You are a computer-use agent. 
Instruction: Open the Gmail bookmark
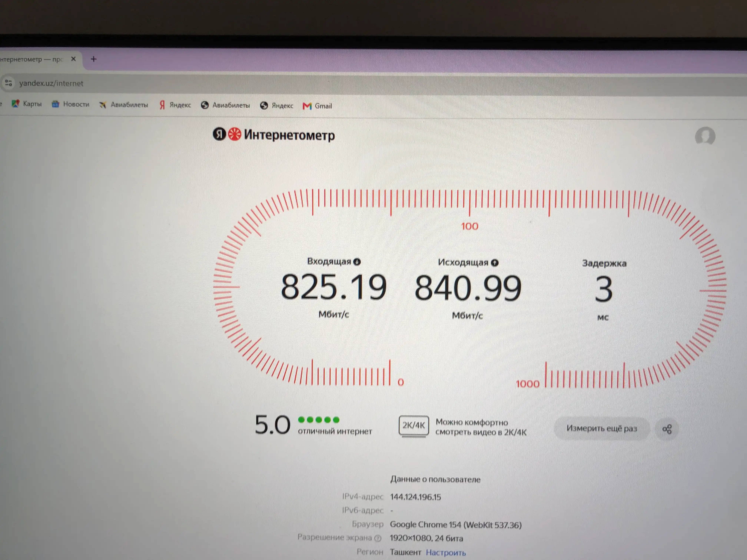click(x=317, y=106)
